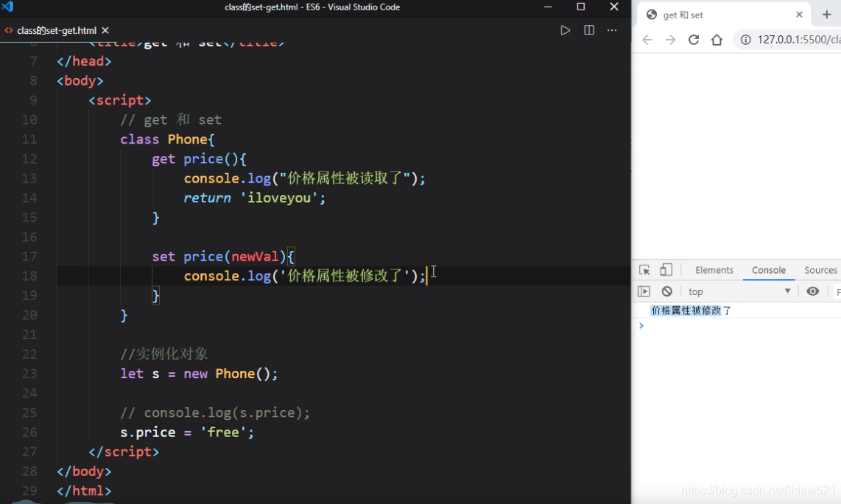Go forward in the browser
Image resolution: width=841 pixels, height=504 pixels.
pyautogui.click(x=670, y=40)
